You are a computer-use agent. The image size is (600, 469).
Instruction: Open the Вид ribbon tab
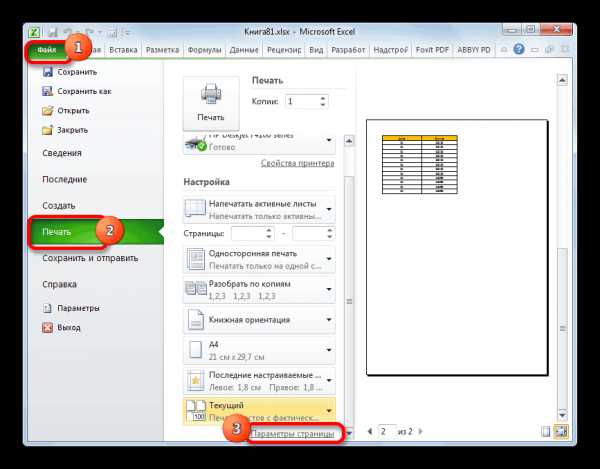coord(316,50)
